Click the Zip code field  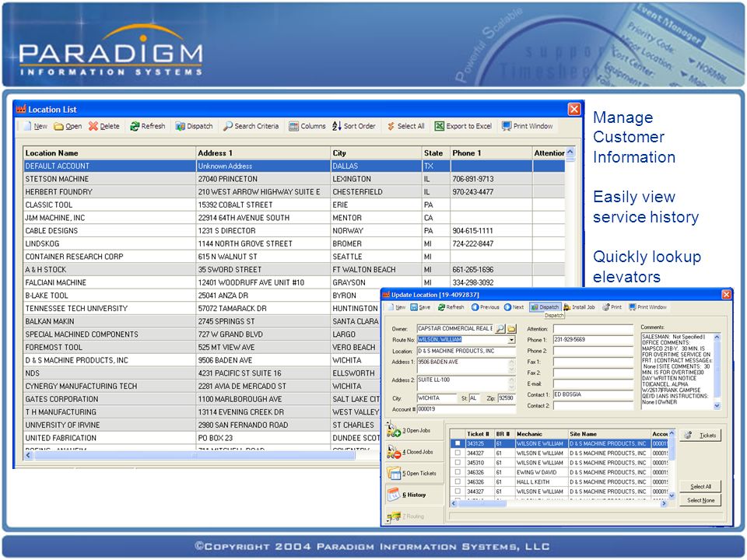pyautogui.click(x=506, y=398)
